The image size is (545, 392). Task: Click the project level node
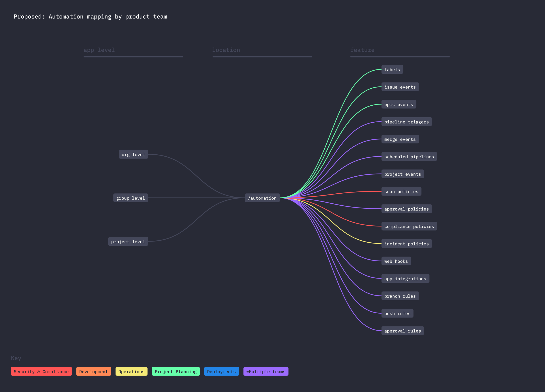128,242
